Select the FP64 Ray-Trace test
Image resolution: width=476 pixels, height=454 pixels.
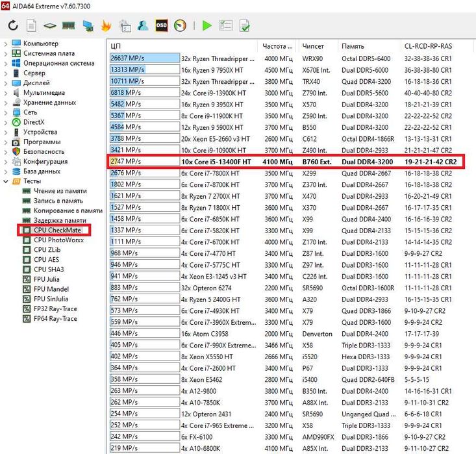55,318
